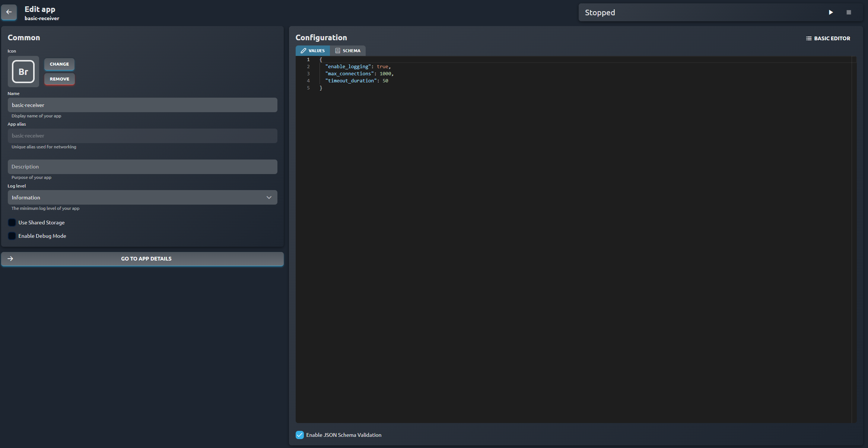Go back using the arrow button
The image size is (868, 448).
click(9, 12)
